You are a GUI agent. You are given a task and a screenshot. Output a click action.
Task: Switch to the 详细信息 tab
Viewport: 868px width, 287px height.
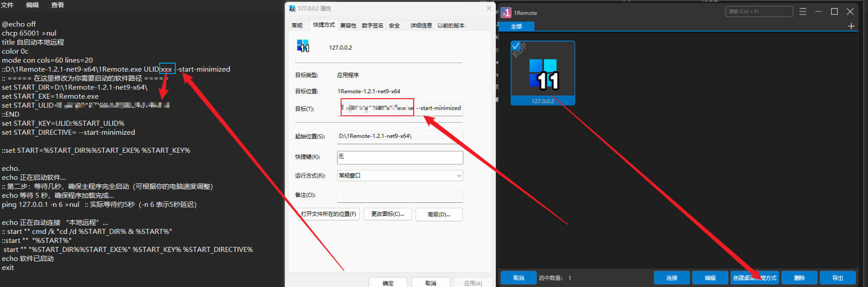coord(421,26)
